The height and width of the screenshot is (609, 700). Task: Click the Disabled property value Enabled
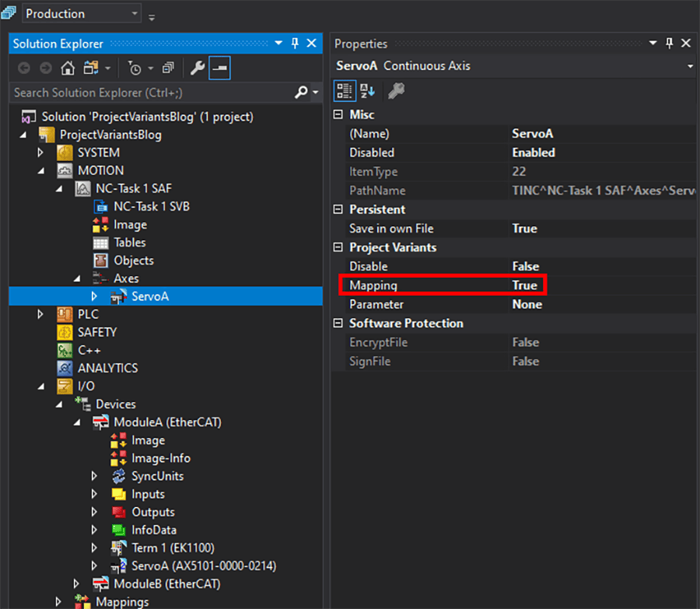pyautogui.click(x=534, y=152)
